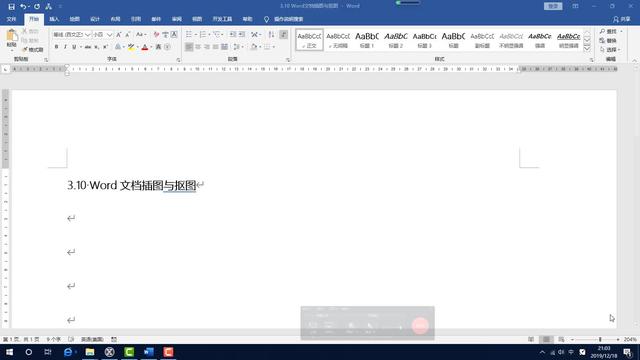This screenshot has width=640, height=360.
Task: Apply distributed alignment
Action: [x=224, y=47]
